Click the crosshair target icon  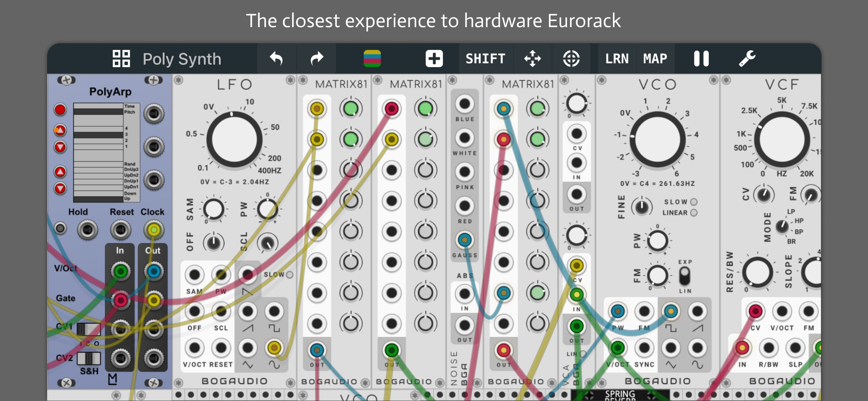(x=571, y=59)
